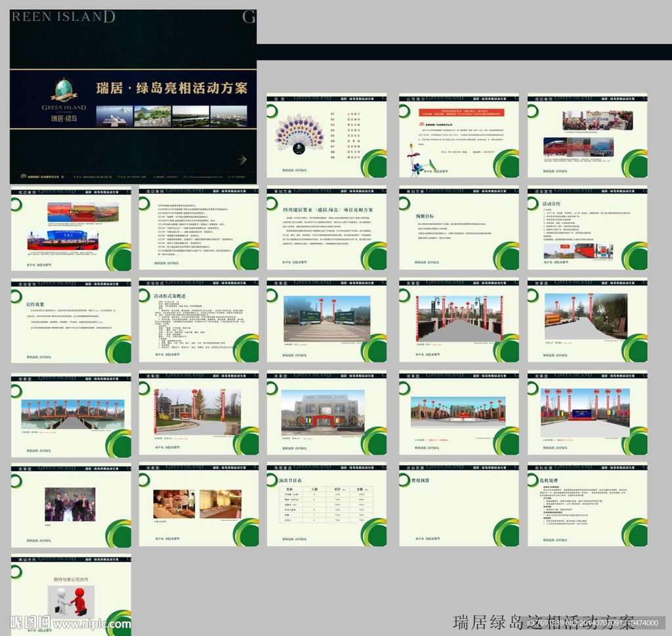Open the slide listing events by year
This screenshot has width=672, height=636.
199,228
